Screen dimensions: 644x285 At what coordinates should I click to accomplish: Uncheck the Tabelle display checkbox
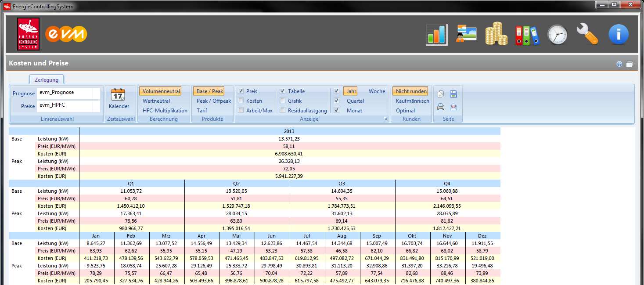click(283, 91)
